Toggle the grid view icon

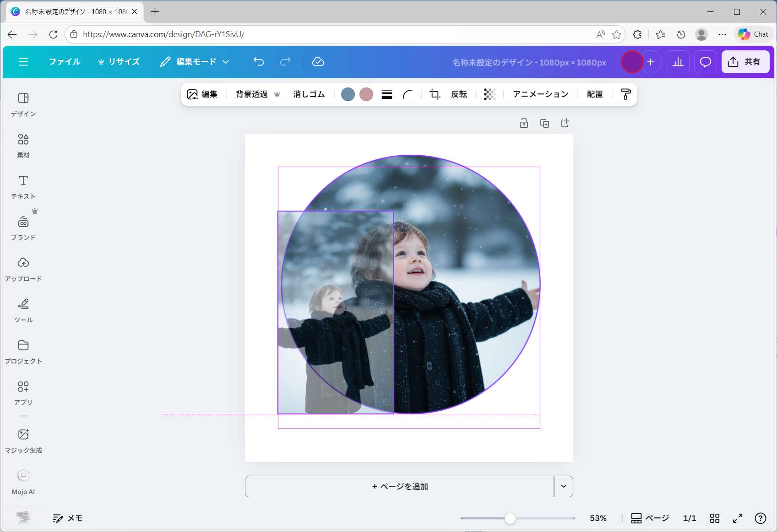(715, 518)
